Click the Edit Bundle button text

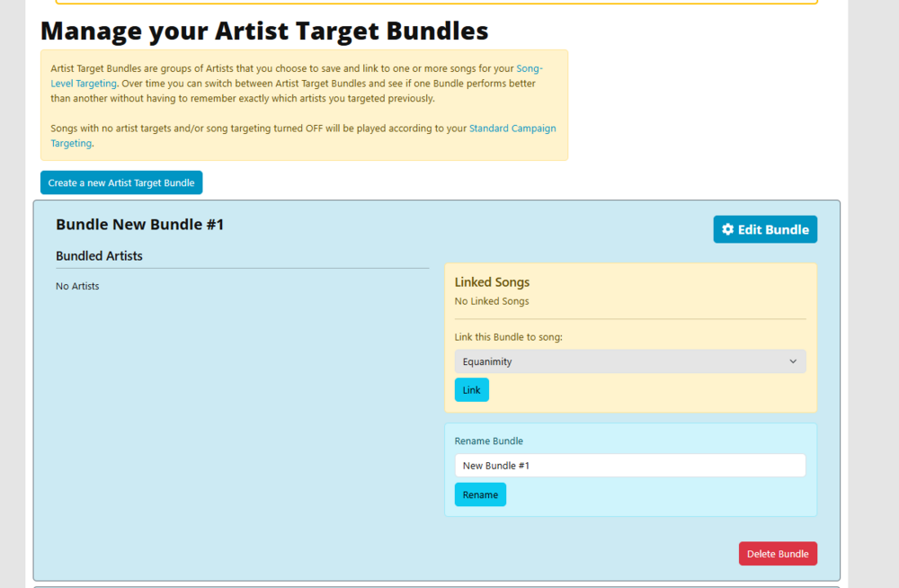coord(773,229)
